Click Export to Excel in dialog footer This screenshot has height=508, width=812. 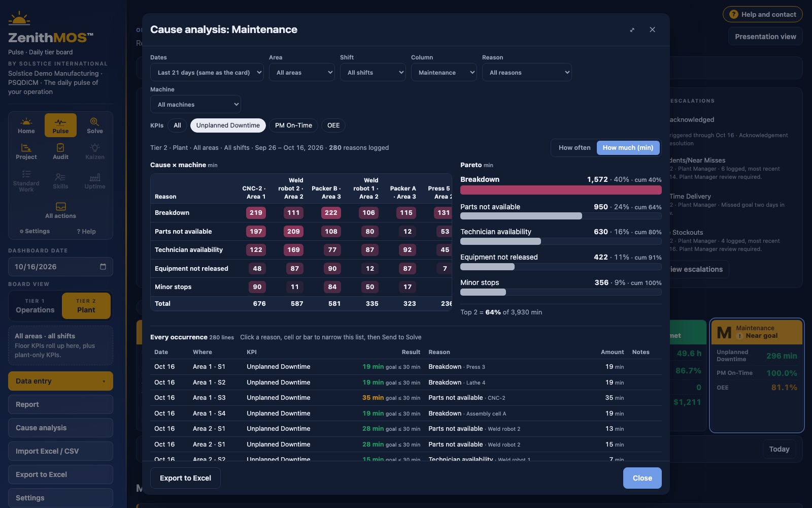[185, 478]
